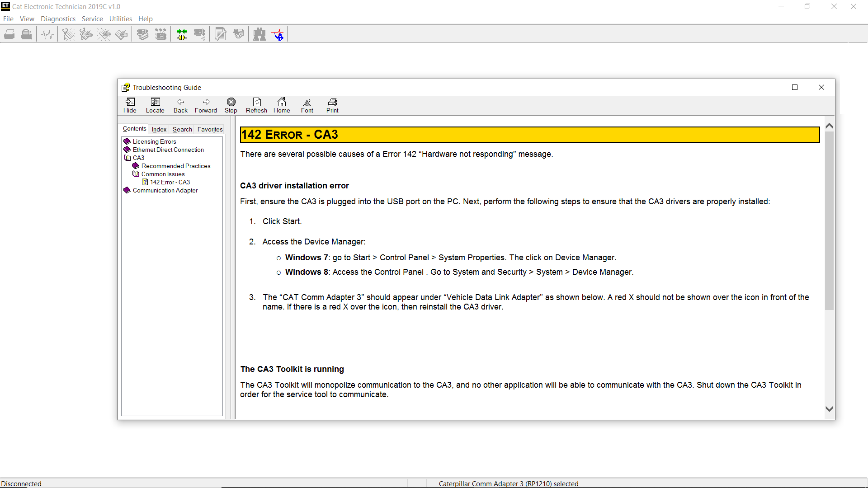
Task: Click the down arrow on the vertical scrollbar
Action: 829,409
